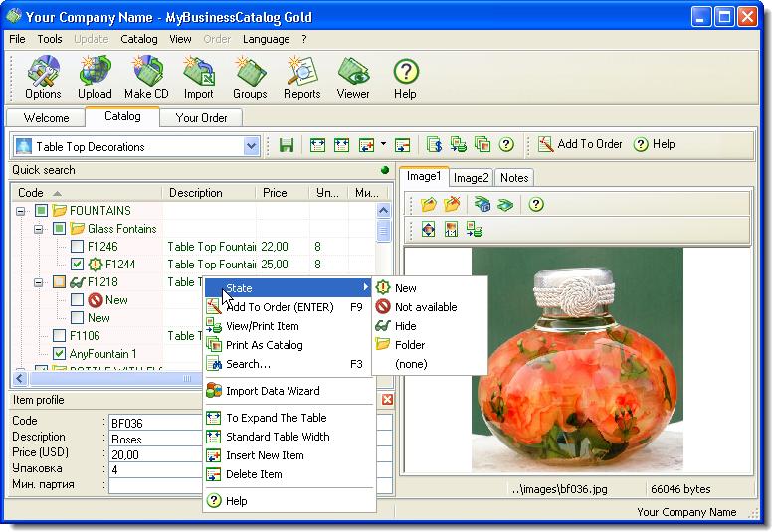Choose Hide in the State submenu
772x532 pixels.
431,326
